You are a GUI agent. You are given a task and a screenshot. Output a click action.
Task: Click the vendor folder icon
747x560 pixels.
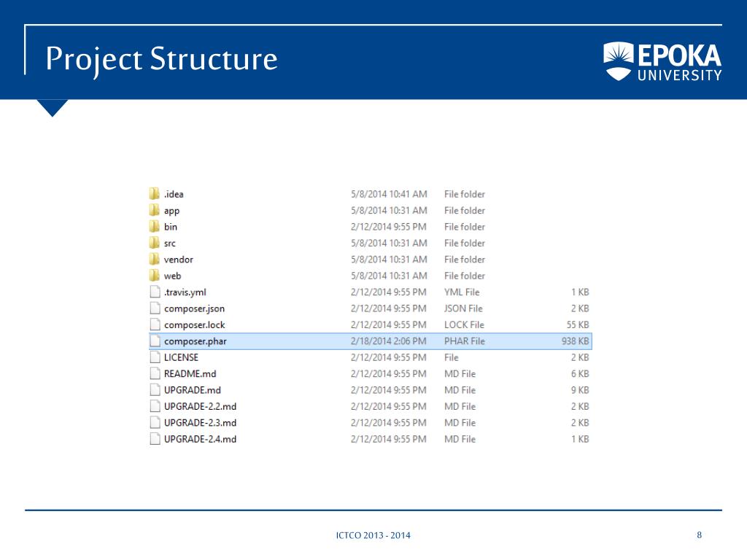point(154,259)
